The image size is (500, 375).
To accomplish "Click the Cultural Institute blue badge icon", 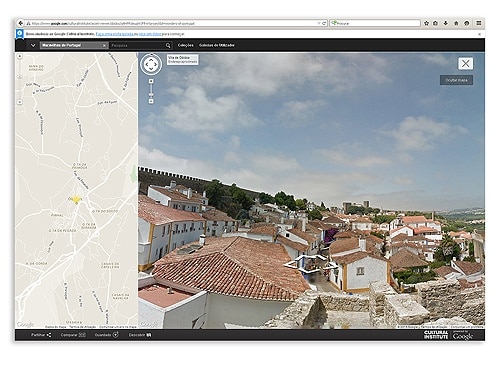I will (x=20, y=34).
